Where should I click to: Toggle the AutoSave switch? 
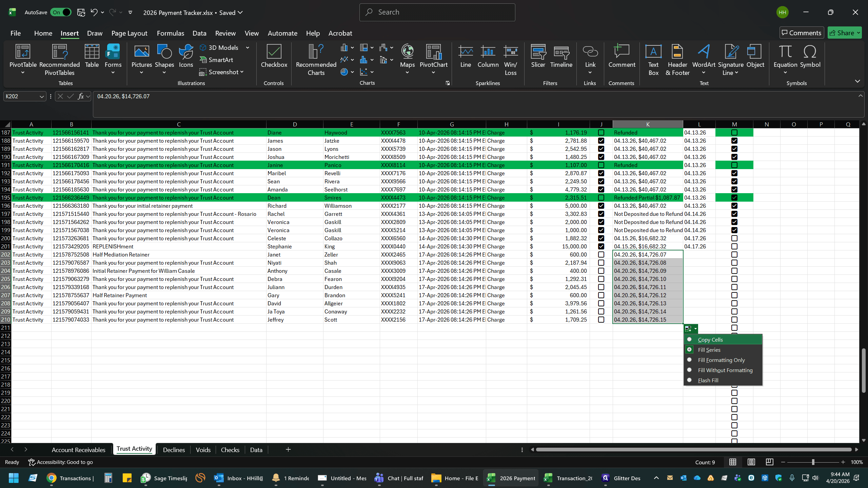pos(61,13)
